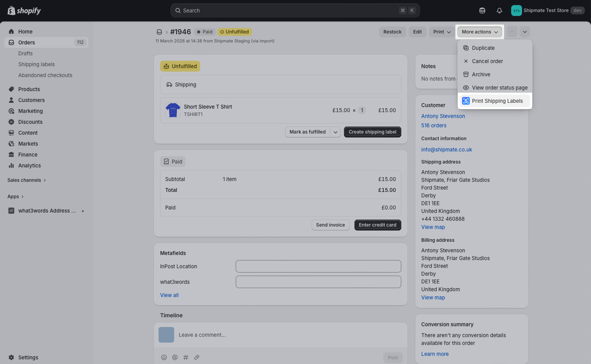Click the Short Sleeve T Shirt thumbnail

tap(173, 110)
